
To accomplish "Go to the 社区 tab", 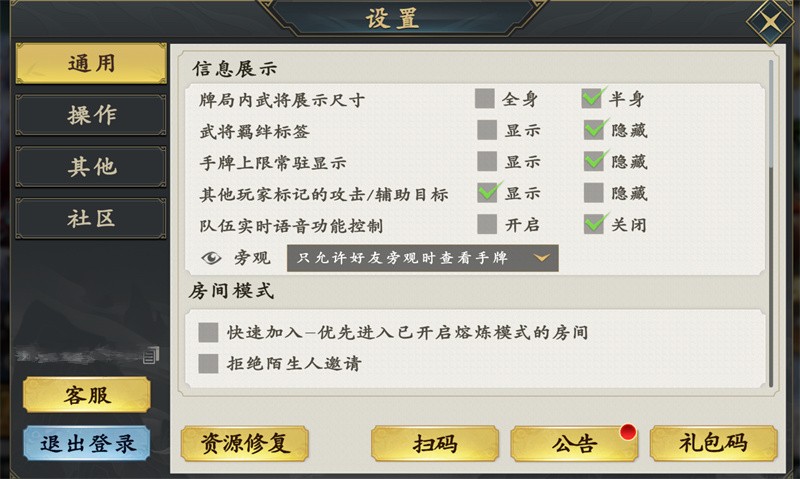I will 91,219.
